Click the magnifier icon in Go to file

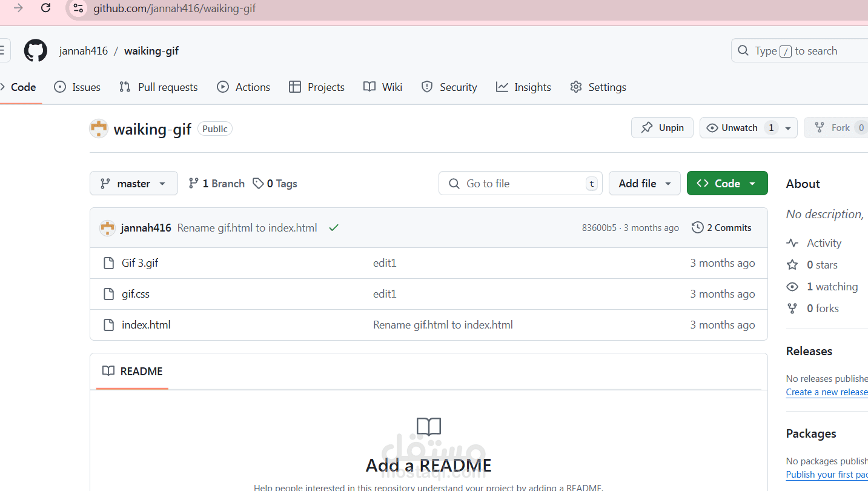point(454,184)
